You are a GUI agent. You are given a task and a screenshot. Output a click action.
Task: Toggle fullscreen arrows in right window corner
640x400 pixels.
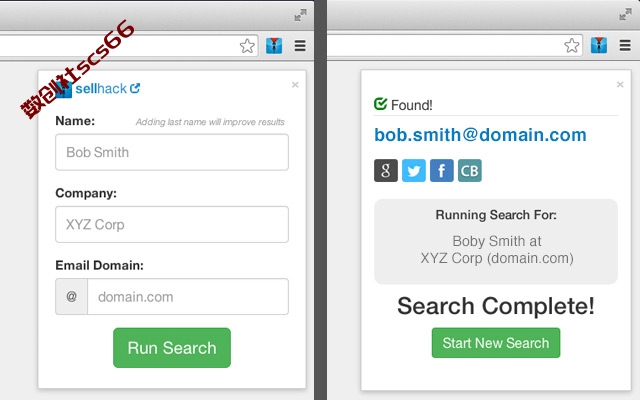pyautogui.click(x=625, y=15)
